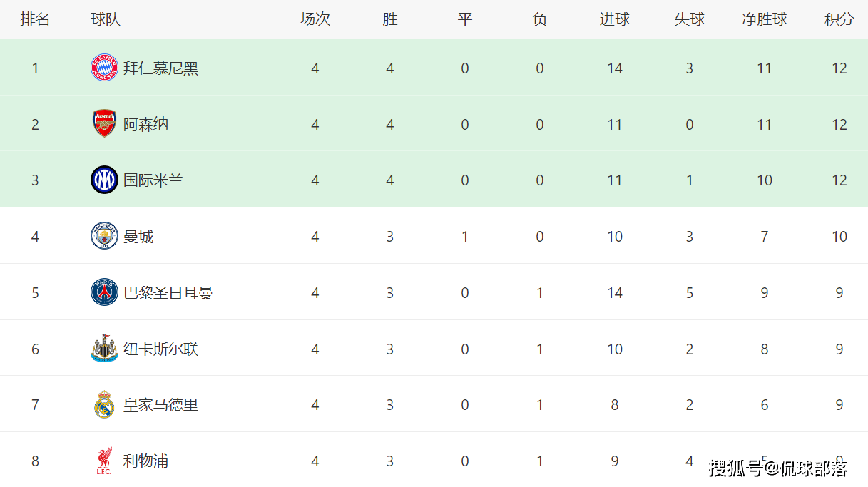Click the Real Madrid club crest

click(x=104, y=404)
